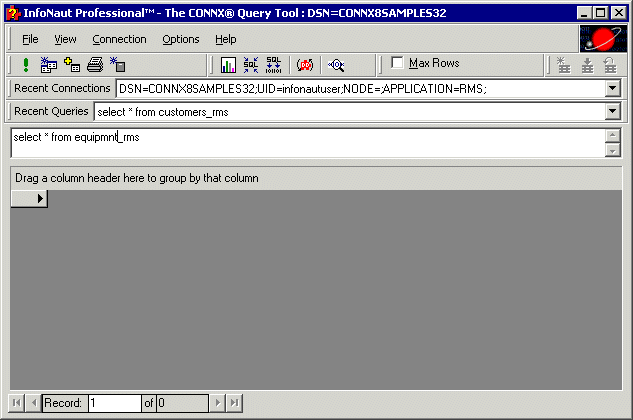
Task: Go to the next record button
Action: pos(217,403)
